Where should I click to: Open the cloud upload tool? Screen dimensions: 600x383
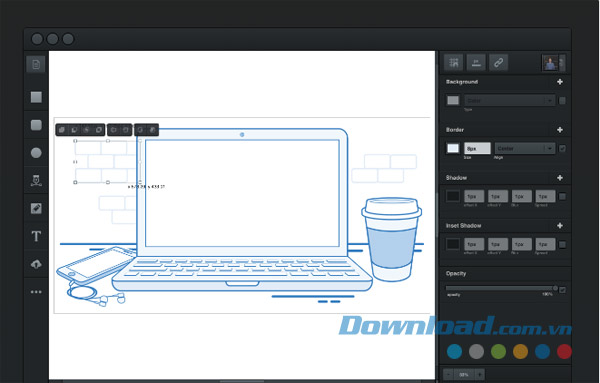pos(36,264)
